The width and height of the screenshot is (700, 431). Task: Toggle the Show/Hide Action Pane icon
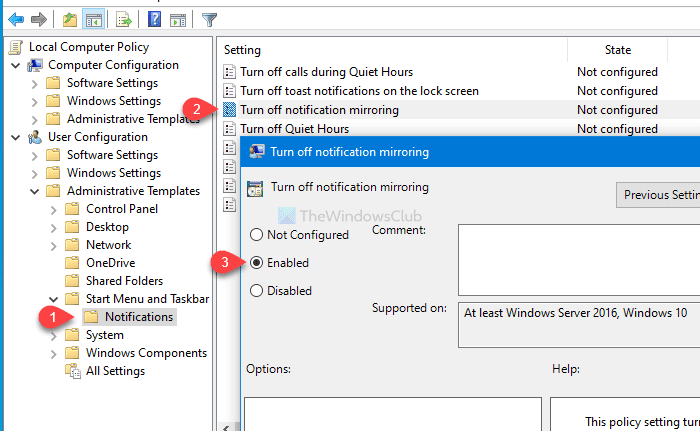178,18
